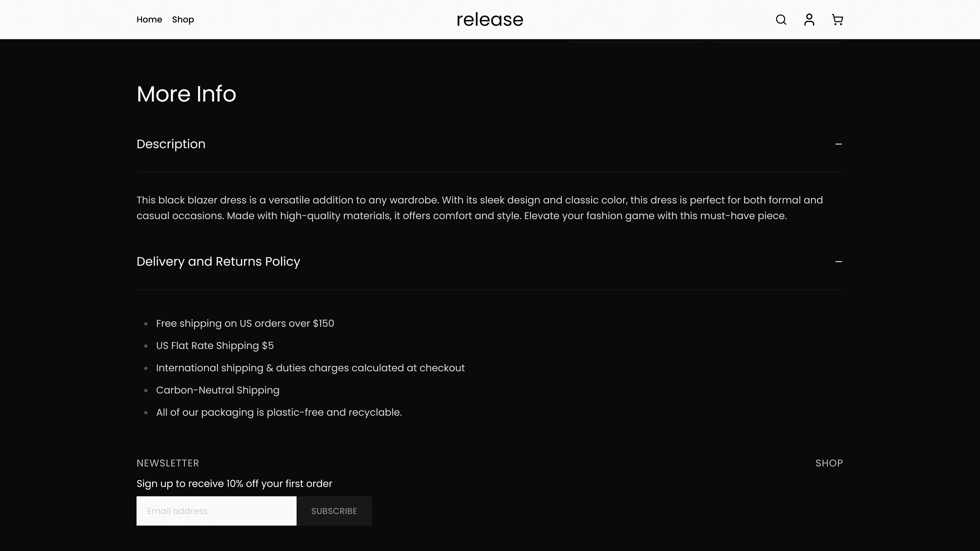Click the cart icon in the navbar

(x=837, y=19)
